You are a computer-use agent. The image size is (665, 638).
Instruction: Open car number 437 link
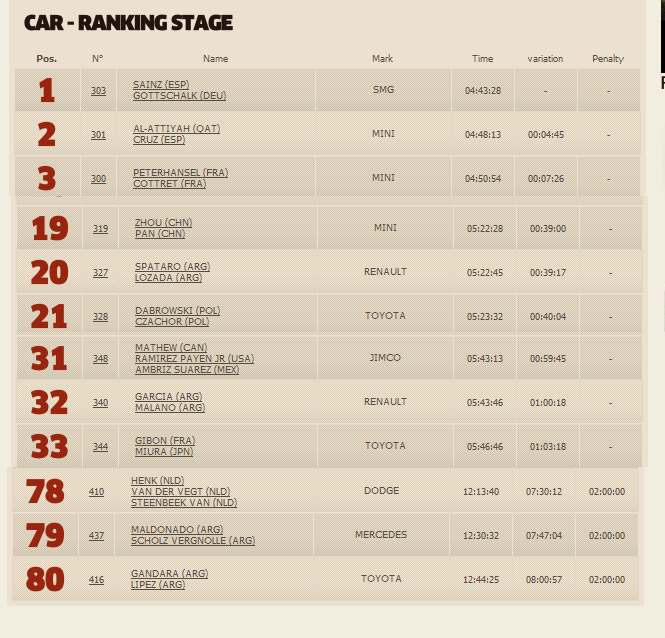pos(96,536)
